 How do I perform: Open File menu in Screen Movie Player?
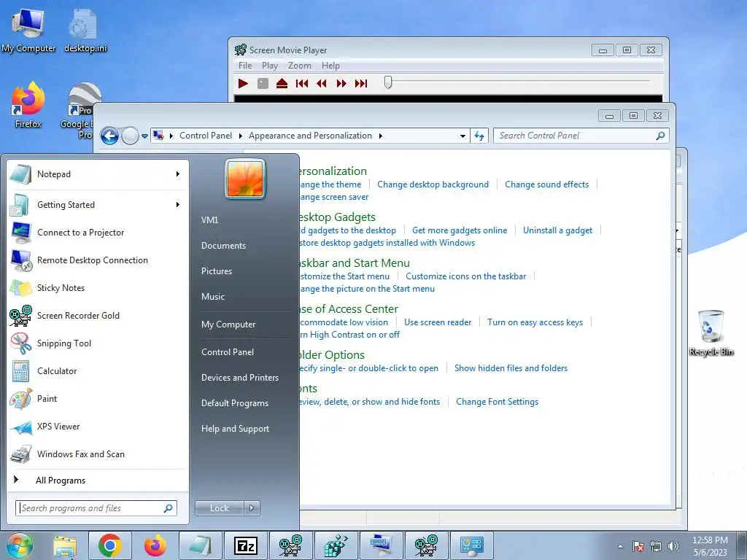pos(245,66)
